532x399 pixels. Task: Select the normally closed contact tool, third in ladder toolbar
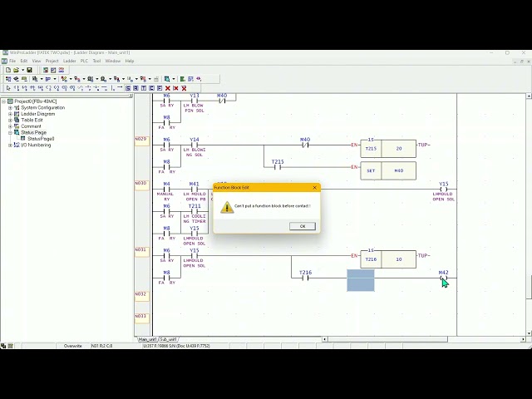(x=24, y=88)
